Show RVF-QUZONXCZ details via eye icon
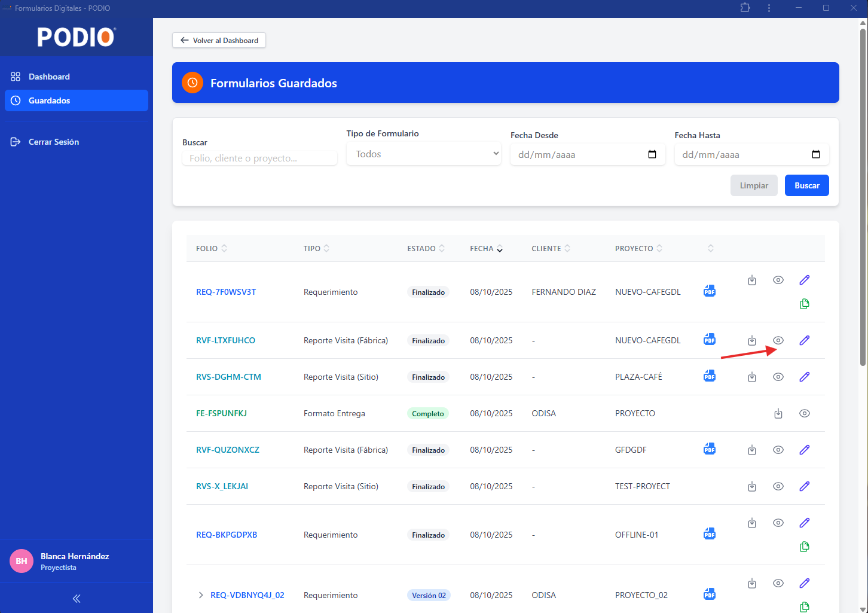This screenshot has height=613, width=868. tap(778, 450)
